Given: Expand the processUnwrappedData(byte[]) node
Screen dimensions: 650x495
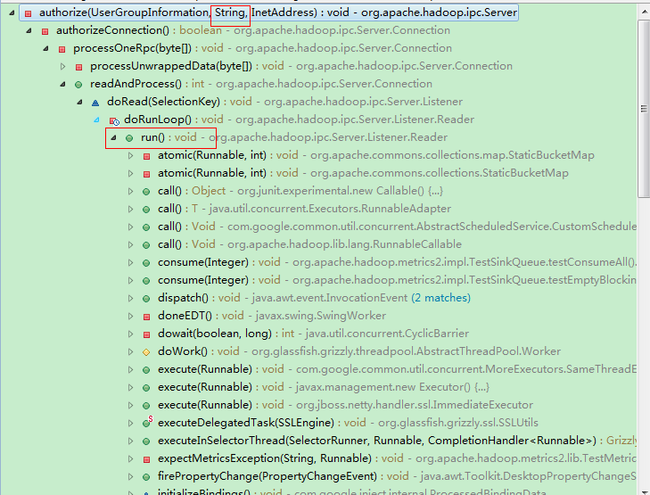Looking at the screenshot, I should (63, 66).
